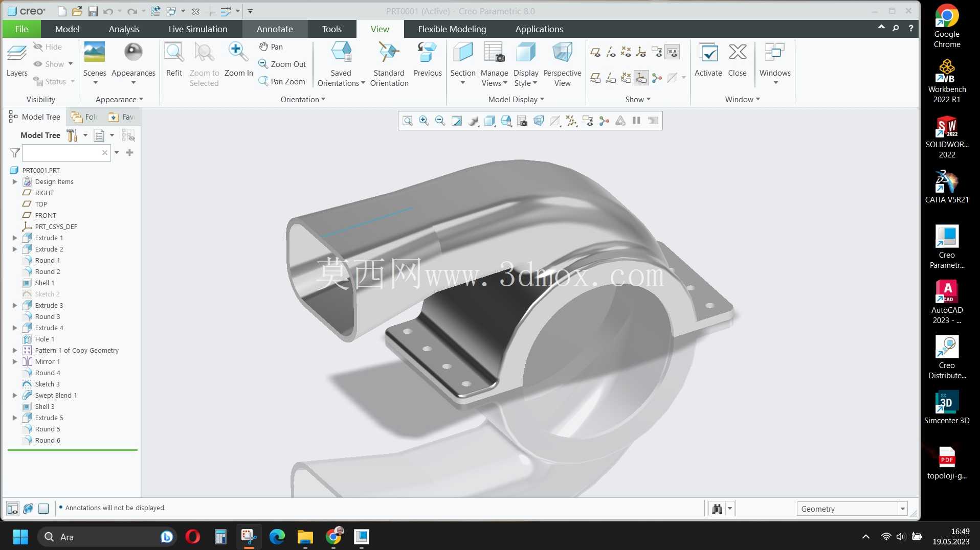Toggle coordinate system tag display
This screenshot has height=550, width=980.
tap(641, 78)
